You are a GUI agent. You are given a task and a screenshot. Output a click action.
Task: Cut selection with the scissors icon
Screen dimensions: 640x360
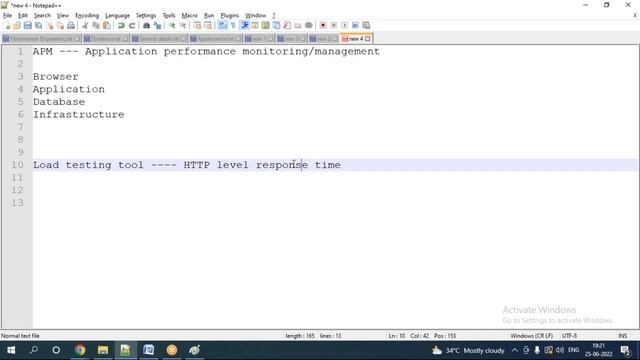[85, 25]
